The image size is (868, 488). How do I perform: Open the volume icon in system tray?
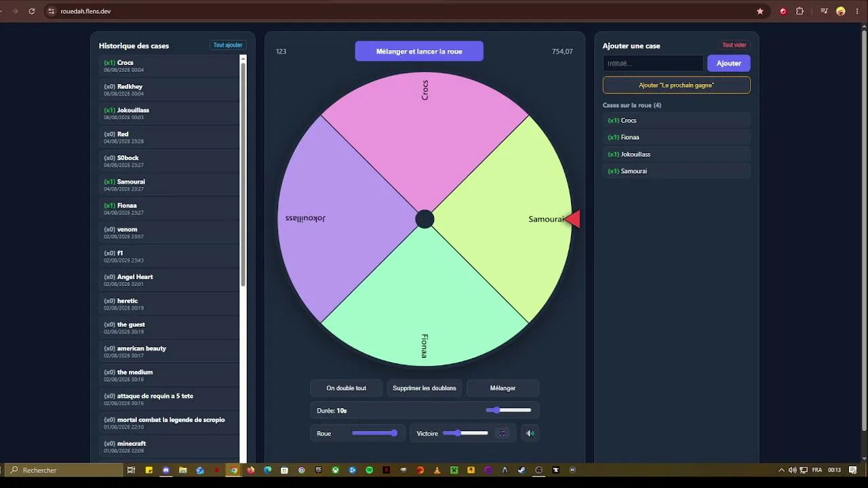click(792, 470)
